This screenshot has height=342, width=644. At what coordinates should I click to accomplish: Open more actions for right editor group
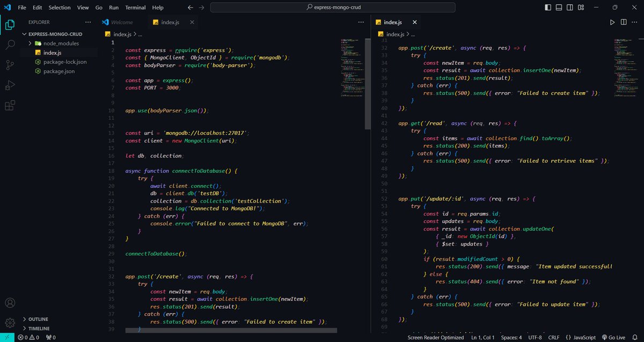click(x=635, y=23)
